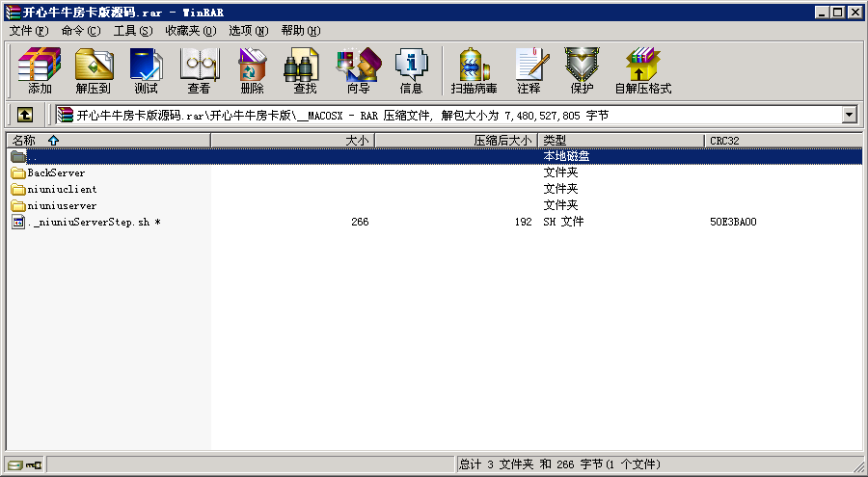Click the Delete (删除) toolbar icon

pos(252,70)
